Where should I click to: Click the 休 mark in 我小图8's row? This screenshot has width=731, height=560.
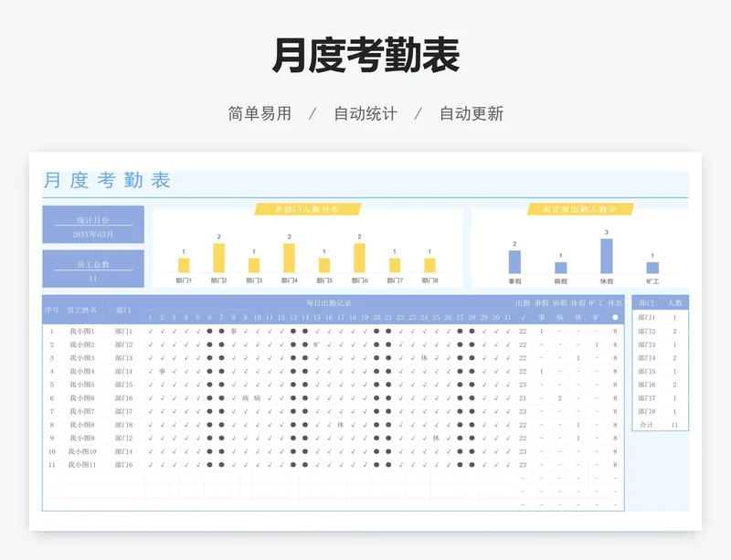[x=341, y=425]
